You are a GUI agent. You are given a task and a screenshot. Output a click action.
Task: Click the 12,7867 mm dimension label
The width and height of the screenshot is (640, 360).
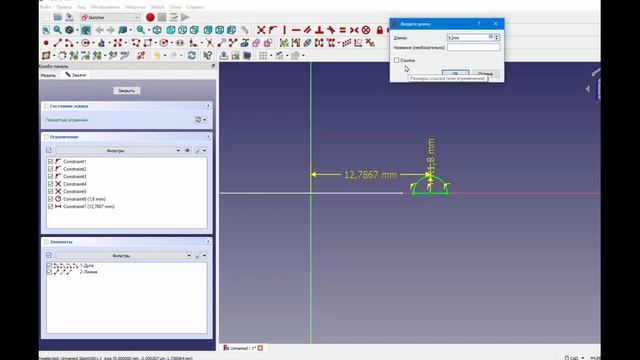(370, 175)
